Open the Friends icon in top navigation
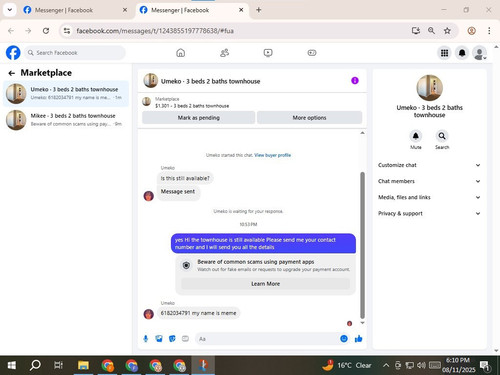 [224, 53]
